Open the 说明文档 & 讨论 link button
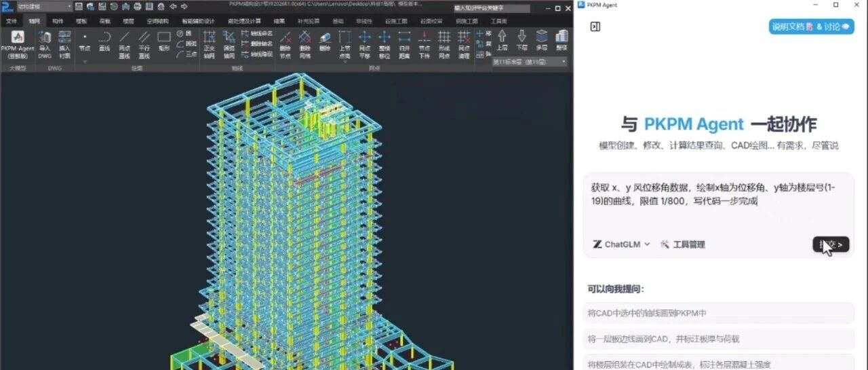Image resolution: width=868 pixels, height=370 pixels. pos(811,26)
